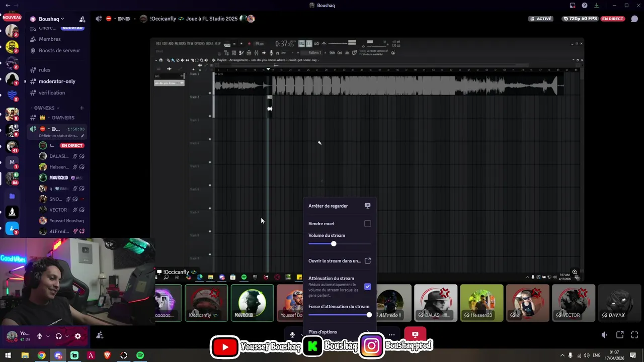Toggle headphones deafen in user panel
The width and height of the screenshot is (644, 362).
point(59,336)
